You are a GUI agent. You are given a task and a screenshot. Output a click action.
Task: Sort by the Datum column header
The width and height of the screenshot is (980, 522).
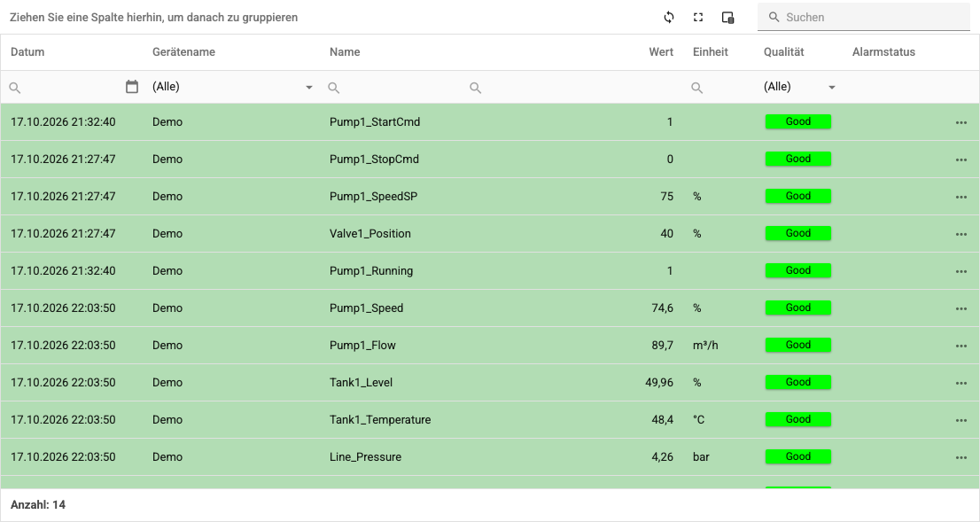[27, 52]
